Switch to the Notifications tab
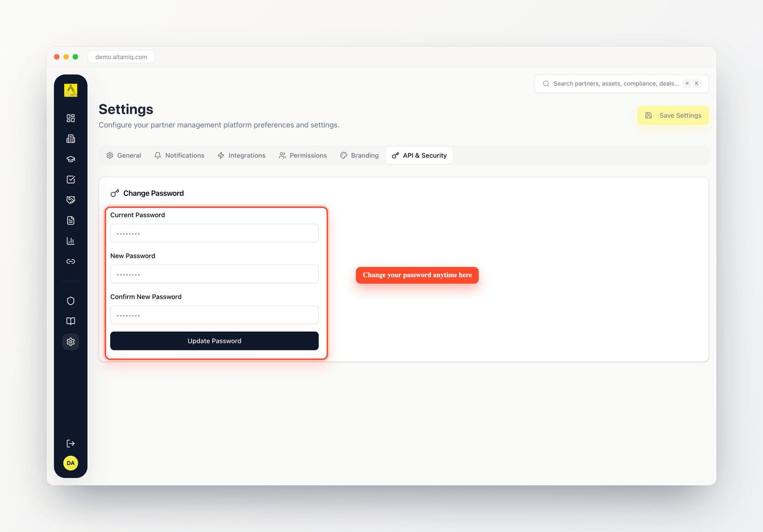The width and height of the screenshot is (763, 532). coord(179,155)
